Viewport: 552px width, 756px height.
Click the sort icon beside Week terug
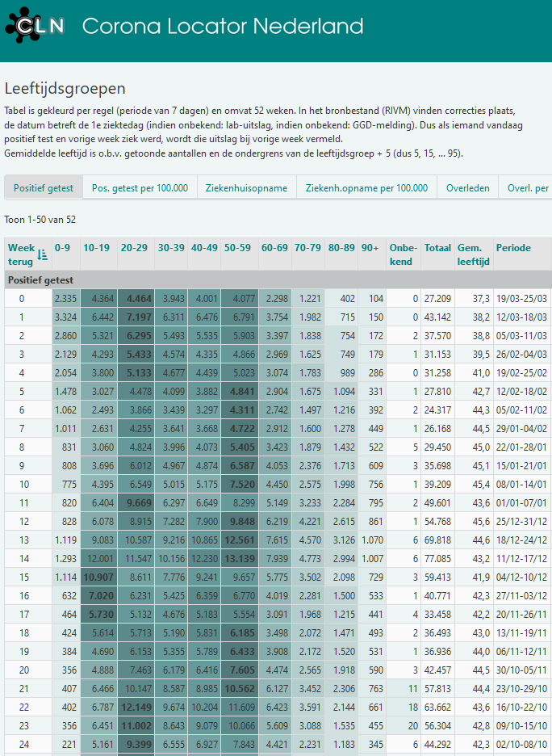pyautogui.click(x=43, y=255)
